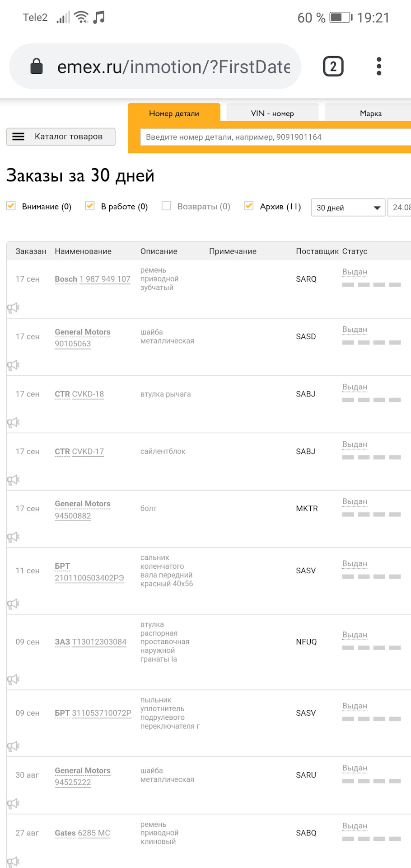411x868 pixels.
Task: Expand the 30 дней period dropdown
Action: pyautogui.click(x=348, y=208)
